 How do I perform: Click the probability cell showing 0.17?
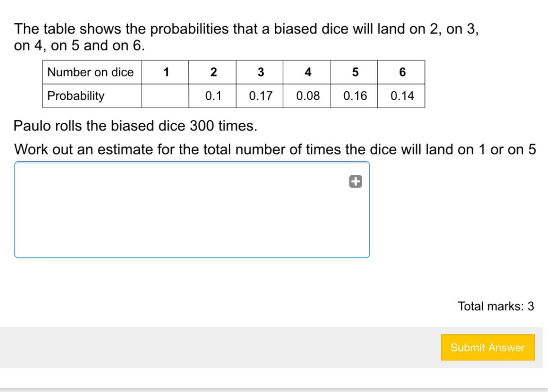[260, 96]
